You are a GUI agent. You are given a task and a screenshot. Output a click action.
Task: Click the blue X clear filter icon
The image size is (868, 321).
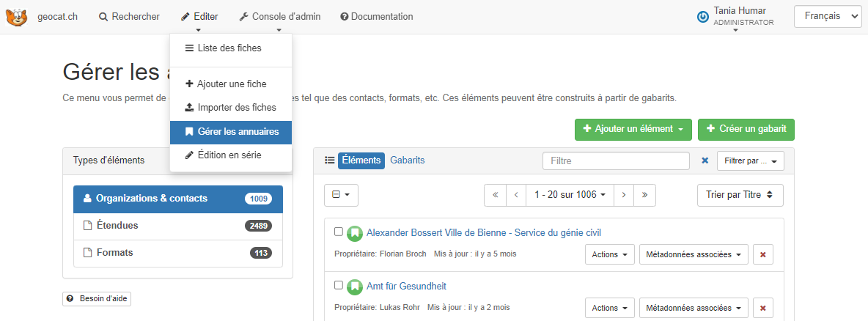705,160
